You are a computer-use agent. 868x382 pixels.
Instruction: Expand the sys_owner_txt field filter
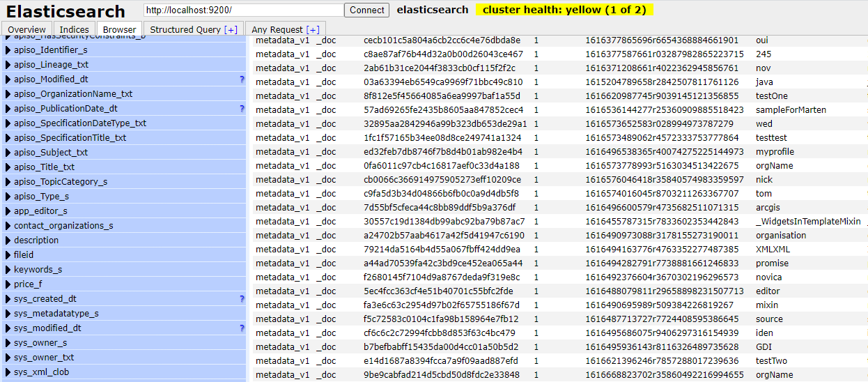[x=124, y=358]
